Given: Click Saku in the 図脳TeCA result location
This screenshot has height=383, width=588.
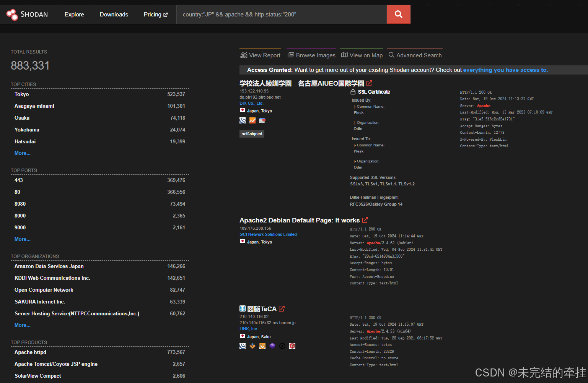Looking at the screenshot, I should [x=266, y=337].
